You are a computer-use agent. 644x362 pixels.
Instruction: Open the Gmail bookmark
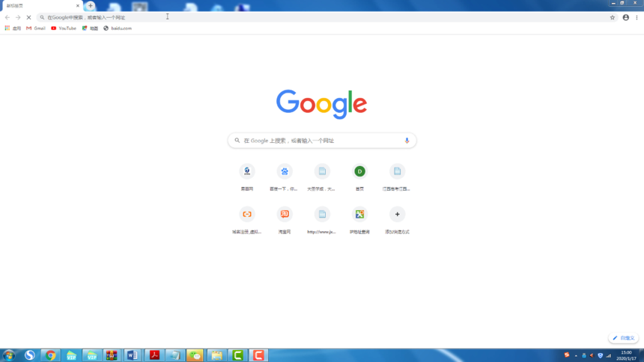36,28
